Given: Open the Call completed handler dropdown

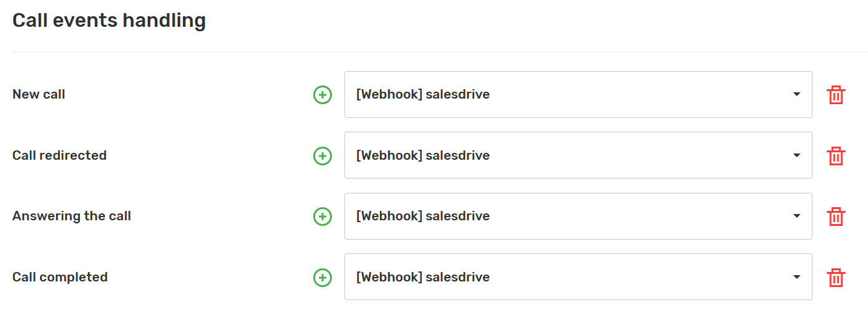Looking at the screenshot, I should coord(578,277).
